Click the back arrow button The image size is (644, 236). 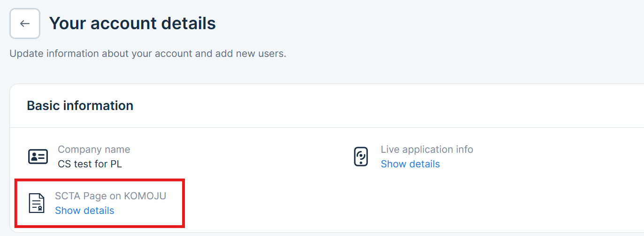coord(25,24)
